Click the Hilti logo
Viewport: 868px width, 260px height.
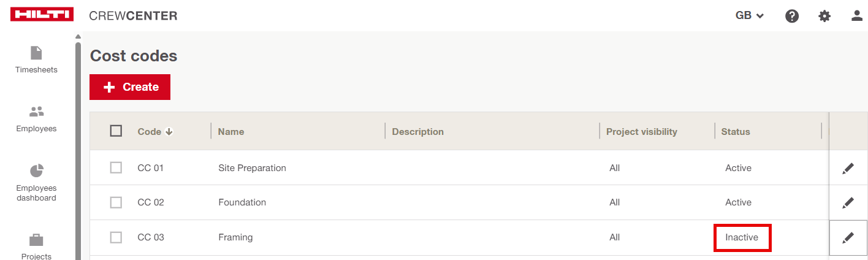pyautogui.click(x=42, y=15)
